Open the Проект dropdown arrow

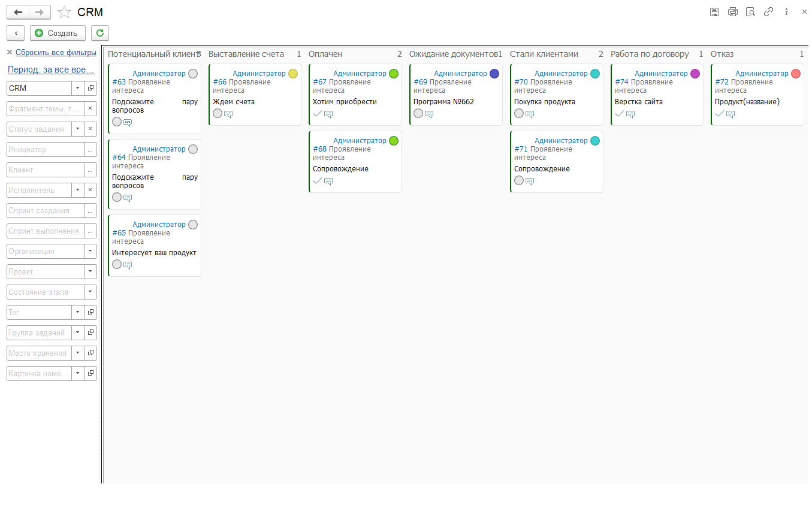[91, 271]
